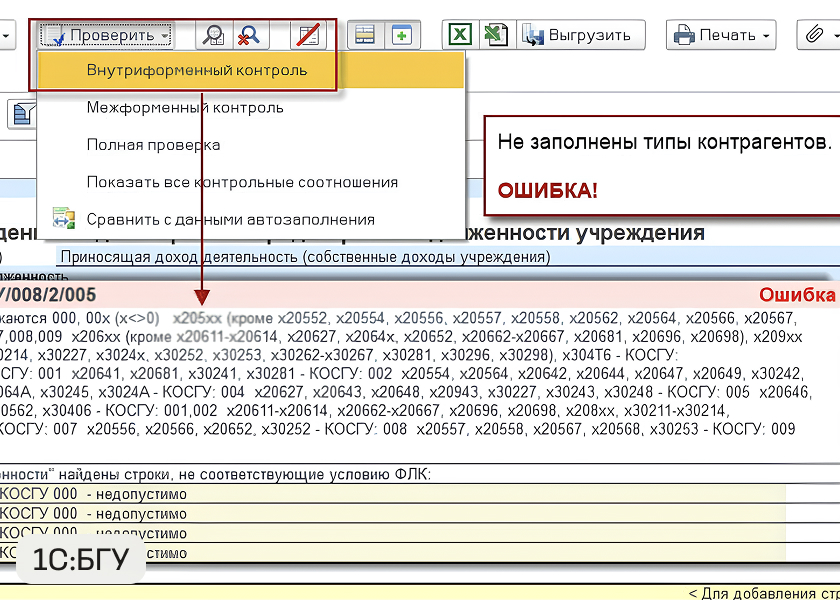
Task: Click the green Excel export icon
Action: click(459, 35)
